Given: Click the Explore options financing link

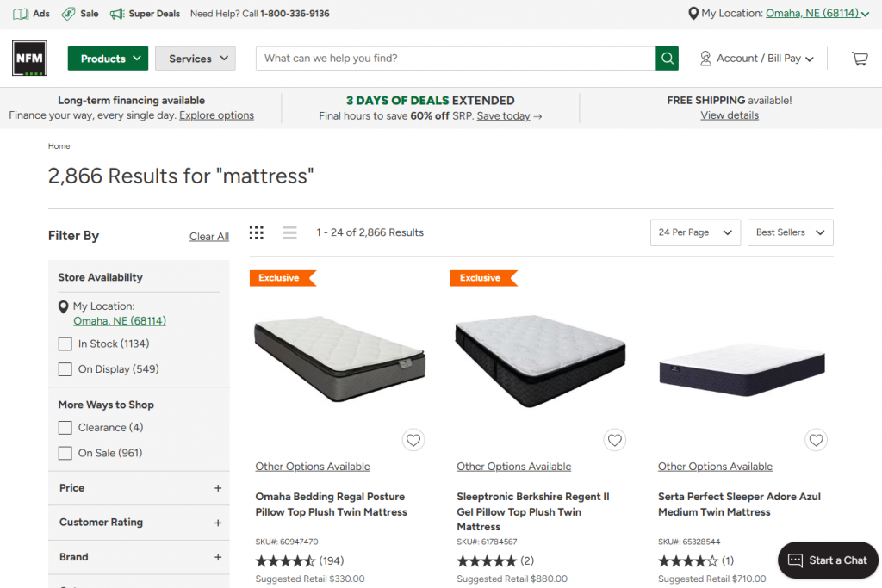Looking at the screenshot, I should click(216, 115).
